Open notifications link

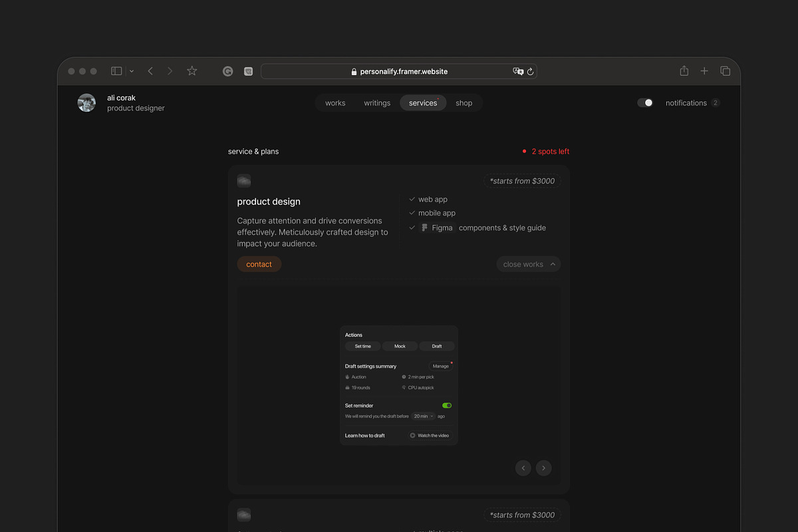tap(686, 103)
